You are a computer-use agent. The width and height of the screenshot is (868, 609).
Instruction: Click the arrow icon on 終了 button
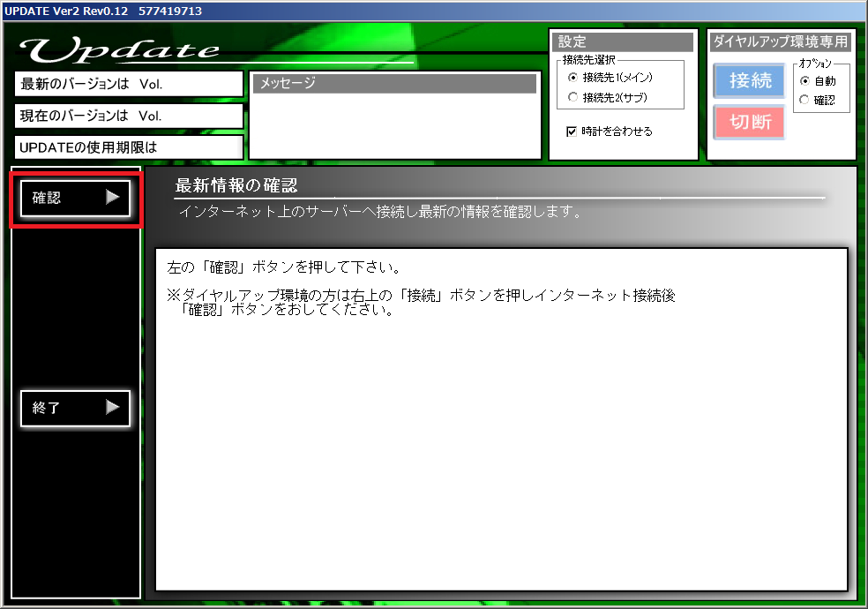[x=112, y=408]
